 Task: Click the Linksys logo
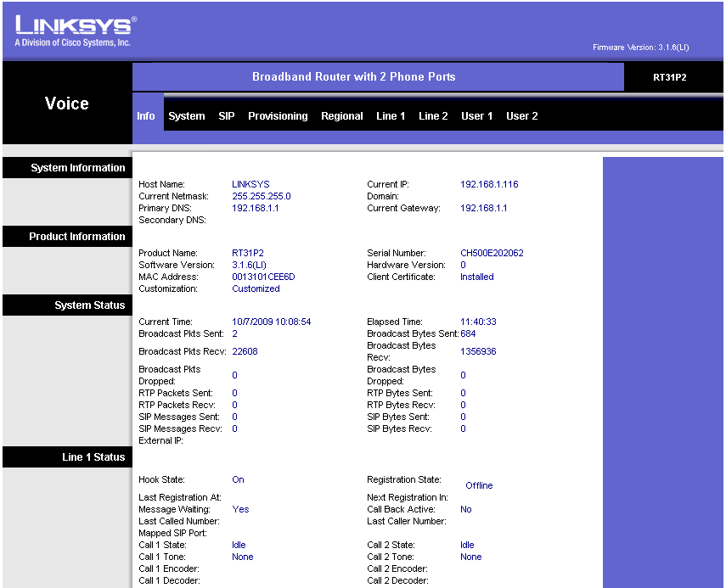click(x=76, y=31)
